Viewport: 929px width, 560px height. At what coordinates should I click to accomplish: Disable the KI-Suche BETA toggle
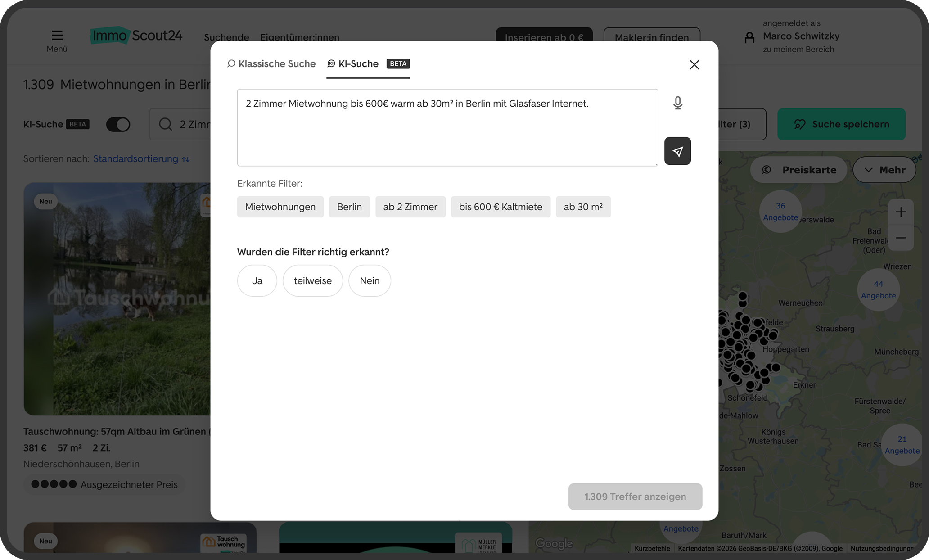coord(118,124)
